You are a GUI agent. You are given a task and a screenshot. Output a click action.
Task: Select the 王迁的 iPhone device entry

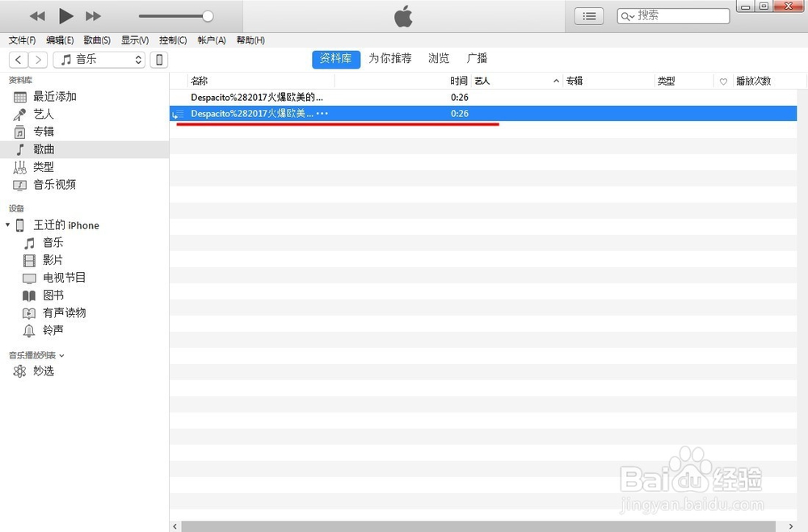(66, 225)
